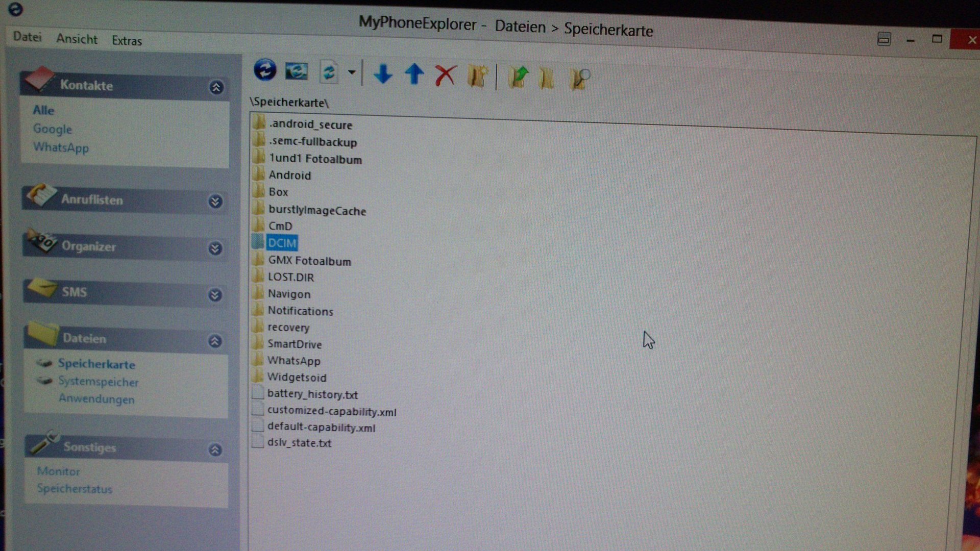
Task: Click the new folder toolbar icon
Action: coord(478,77)
